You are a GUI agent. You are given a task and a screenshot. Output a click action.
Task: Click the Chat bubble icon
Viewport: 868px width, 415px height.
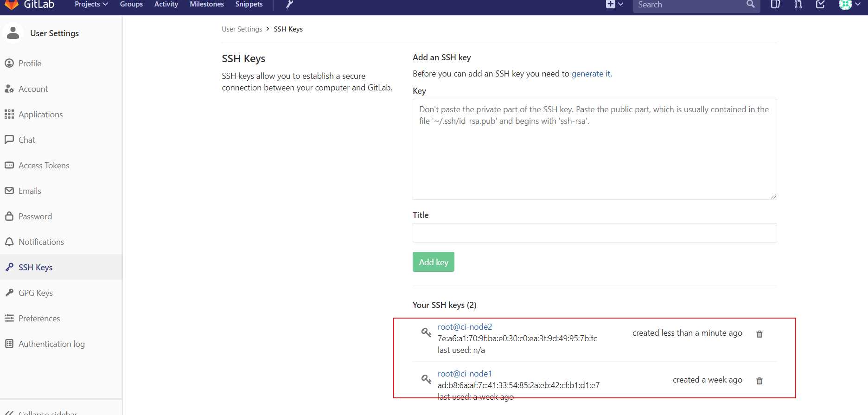(9, 140)
